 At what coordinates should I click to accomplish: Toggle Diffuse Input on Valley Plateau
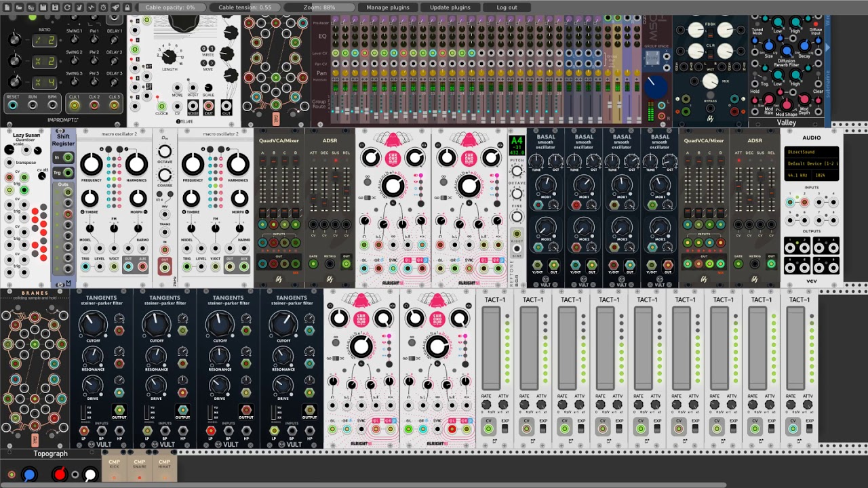point(816,22)
